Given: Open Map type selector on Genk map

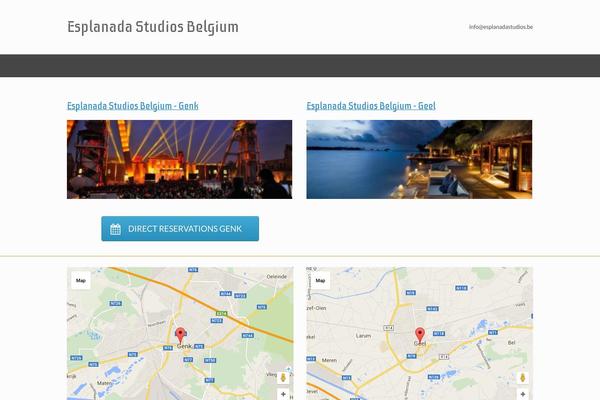Looking at the screenshot, I should [81, 280].
